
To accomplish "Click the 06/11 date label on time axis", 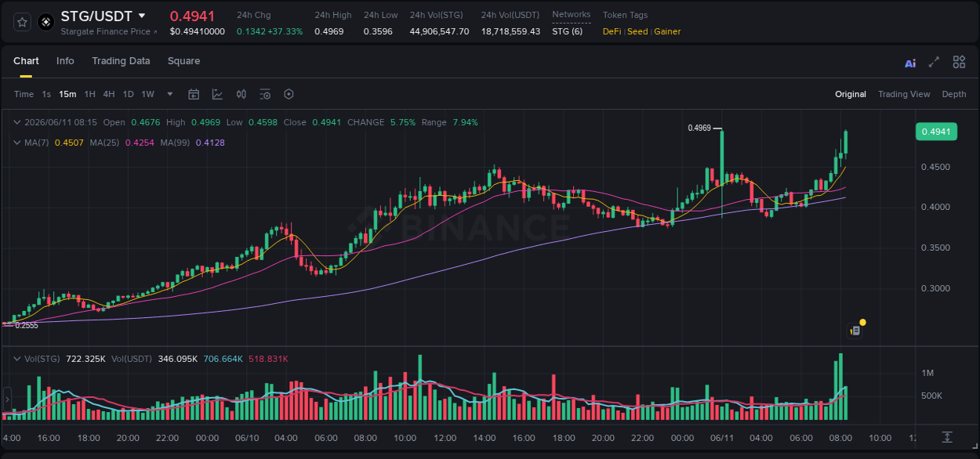I will pos(721,438).
